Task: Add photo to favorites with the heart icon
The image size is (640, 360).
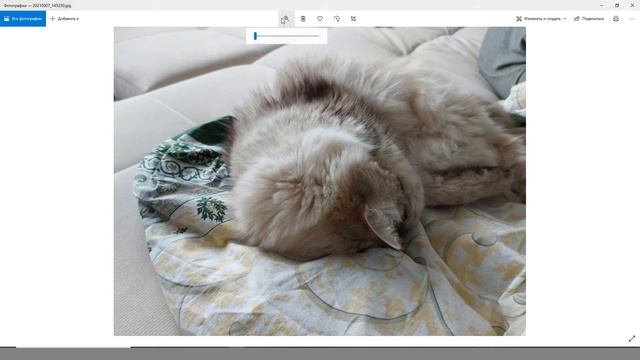Action: tap(320, 19)
